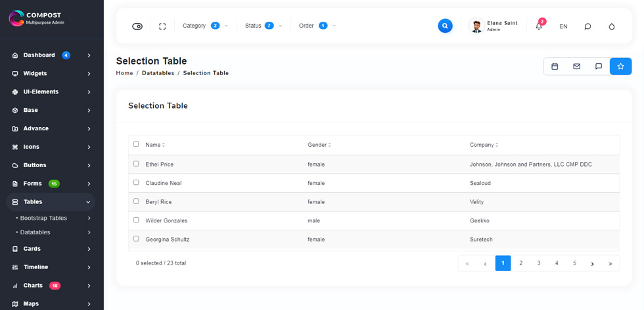Image resolution: width=644 pixels, height=310 pixels.
Task: Open the UI-Elements menu item
Action: click(x=51, y=91)
